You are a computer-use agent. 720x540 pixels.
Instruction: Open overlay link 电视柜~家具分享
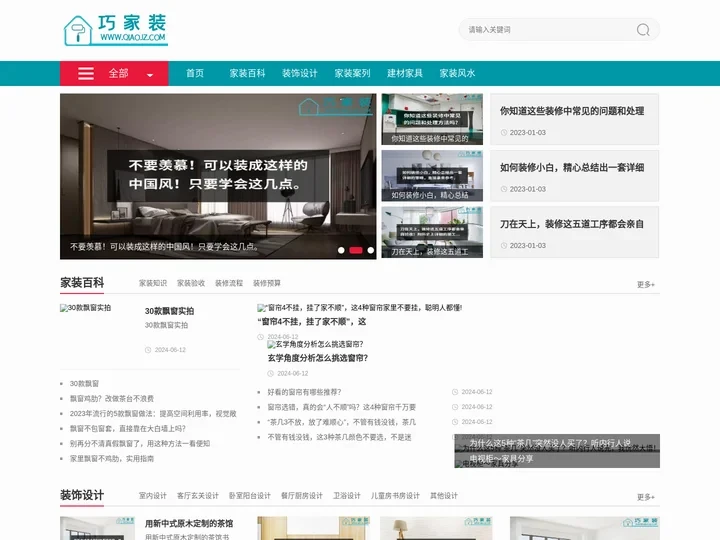pos(501,459)
